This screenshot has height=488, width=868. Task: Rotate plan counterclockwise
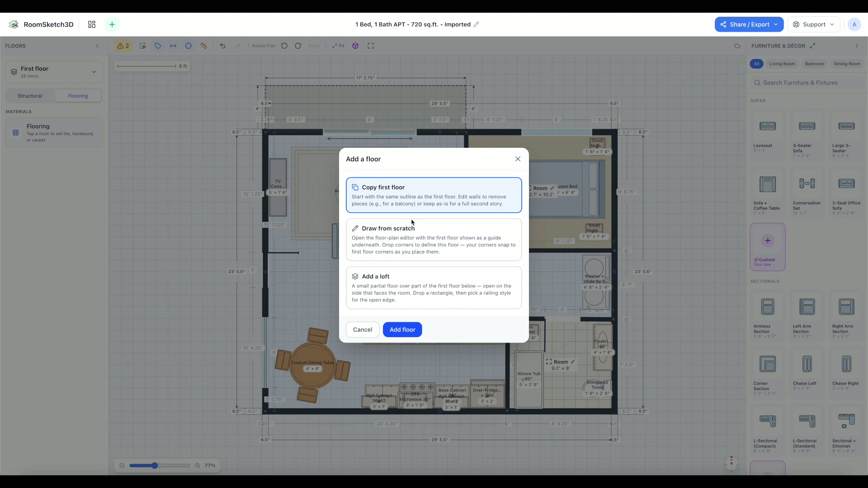(284, 46)
